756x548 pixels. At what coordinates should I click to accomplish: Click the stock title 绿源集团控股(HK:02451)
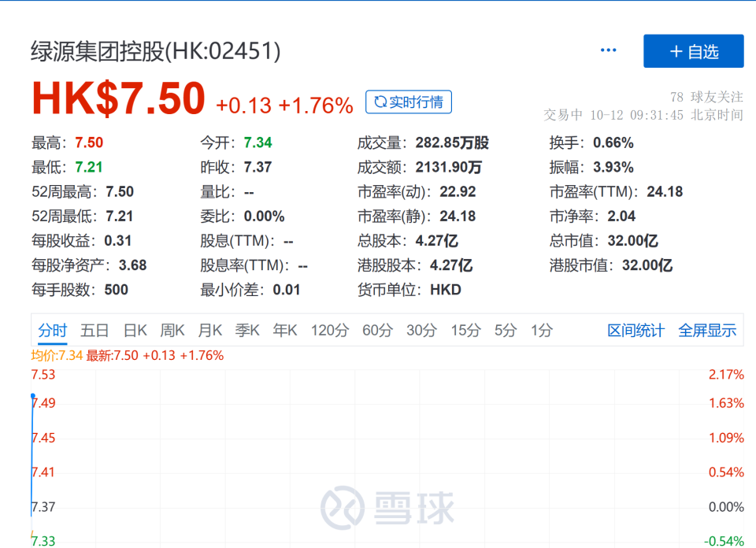(x=156, y=51)
